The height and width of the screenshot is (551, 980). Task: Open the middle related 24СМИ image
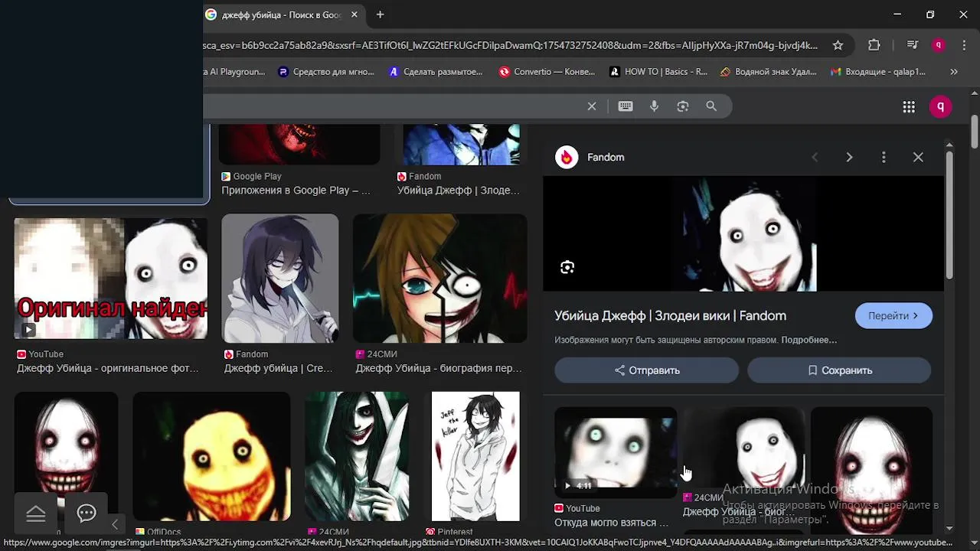[x=743, y=448]
